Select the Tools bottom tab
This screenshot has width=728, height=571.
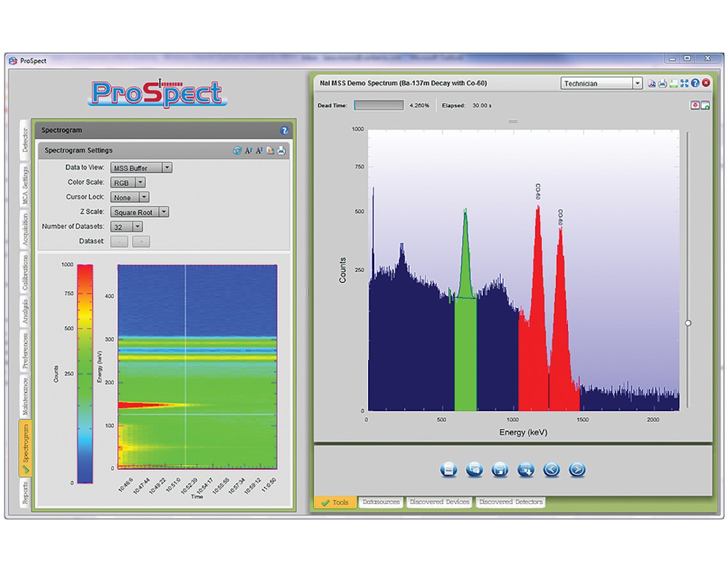click(335, 503)
